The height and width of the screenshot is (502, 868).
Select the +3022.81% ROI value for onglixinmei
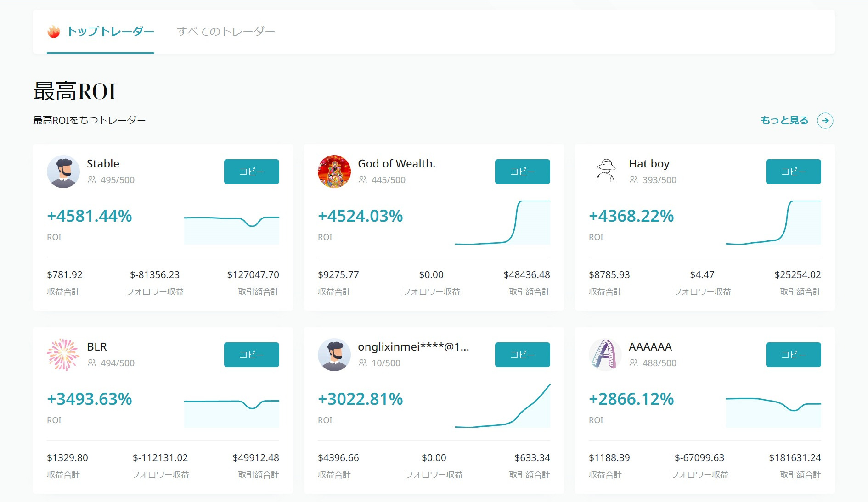tap(360, 399)
